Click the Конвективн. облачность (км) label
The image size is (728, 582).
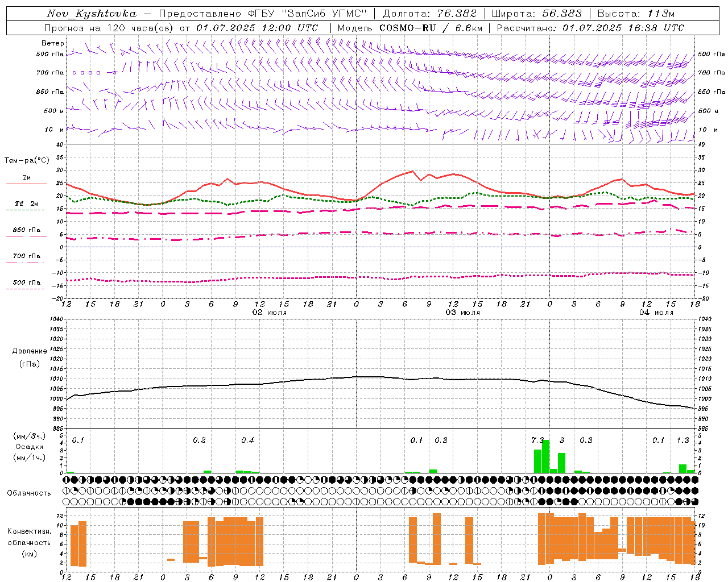(x=29, y=542)
